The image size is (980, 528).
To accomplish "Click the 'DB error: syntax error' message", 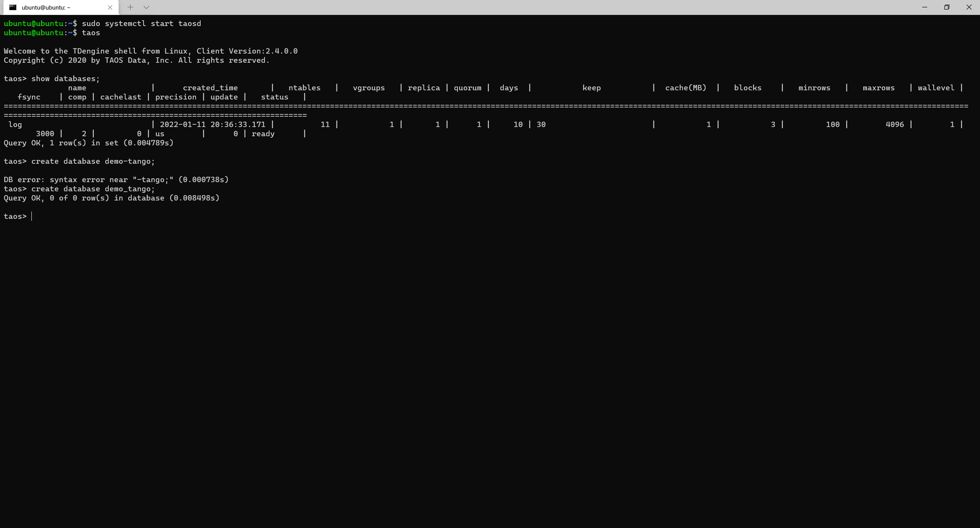I will pyautogui.click(x=116, y=180).
